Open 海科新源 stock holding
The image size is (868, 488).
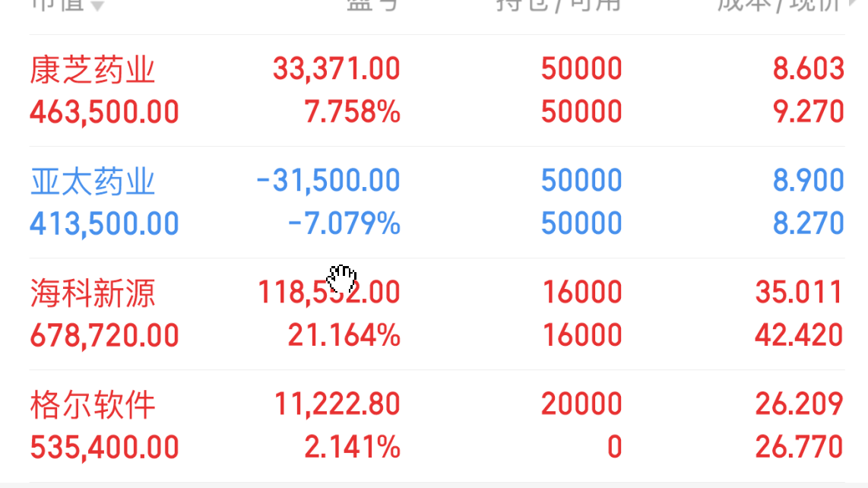click(437, 314)
